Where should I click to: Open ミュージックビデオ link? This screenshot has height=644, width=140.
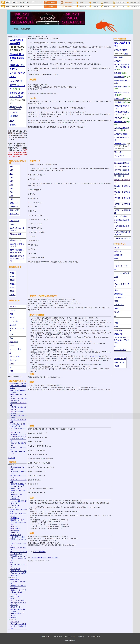pyautogui.click(x=122, y=273)
